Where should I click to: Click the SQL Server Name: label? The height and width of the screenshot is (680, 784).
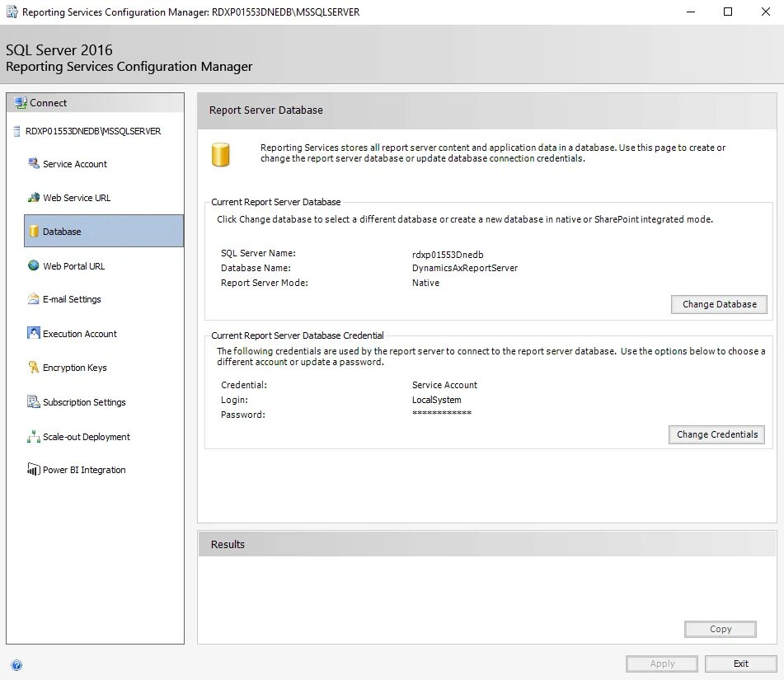tap(258, 254)
